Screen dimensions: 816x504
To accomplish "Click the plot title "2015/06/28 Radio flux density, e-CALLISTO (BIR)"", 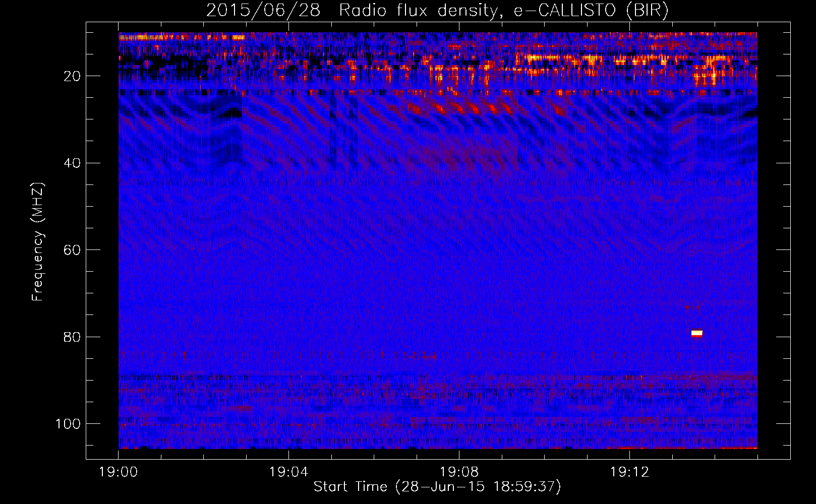I will pyautogui.click(x=437, y=10).
